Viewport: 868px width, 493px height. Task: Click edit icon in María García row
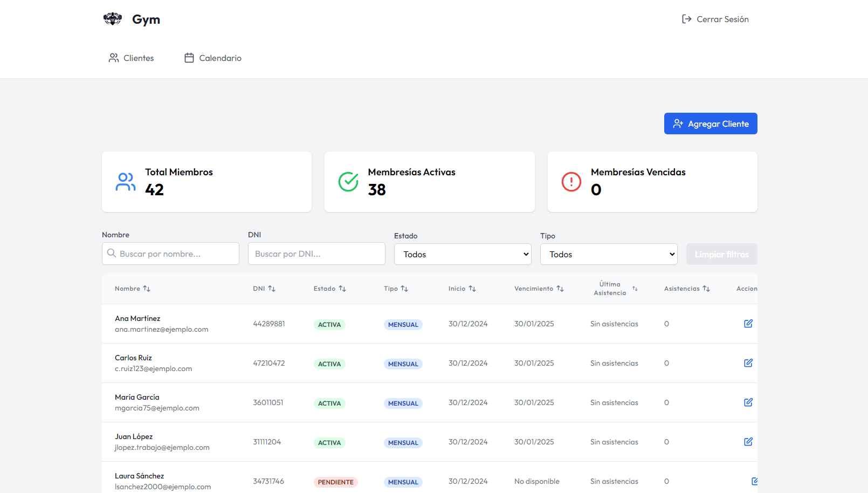coord(748,402)
